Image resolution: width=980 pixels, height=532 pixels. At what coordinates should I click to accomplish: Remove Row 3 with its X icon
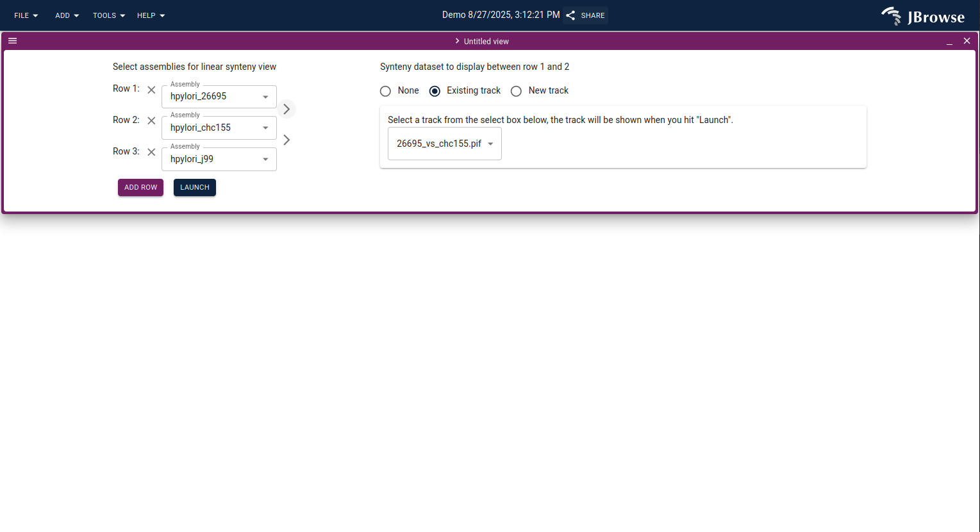151,152
